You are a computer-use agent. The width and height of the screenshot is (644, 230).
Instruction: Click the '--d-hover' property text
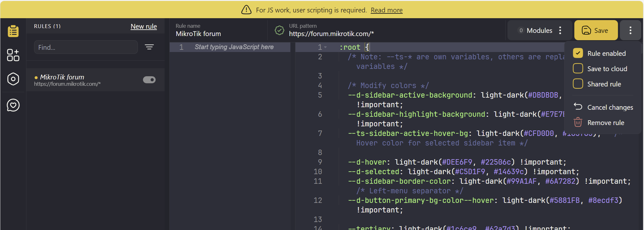[x=367, y=162]
